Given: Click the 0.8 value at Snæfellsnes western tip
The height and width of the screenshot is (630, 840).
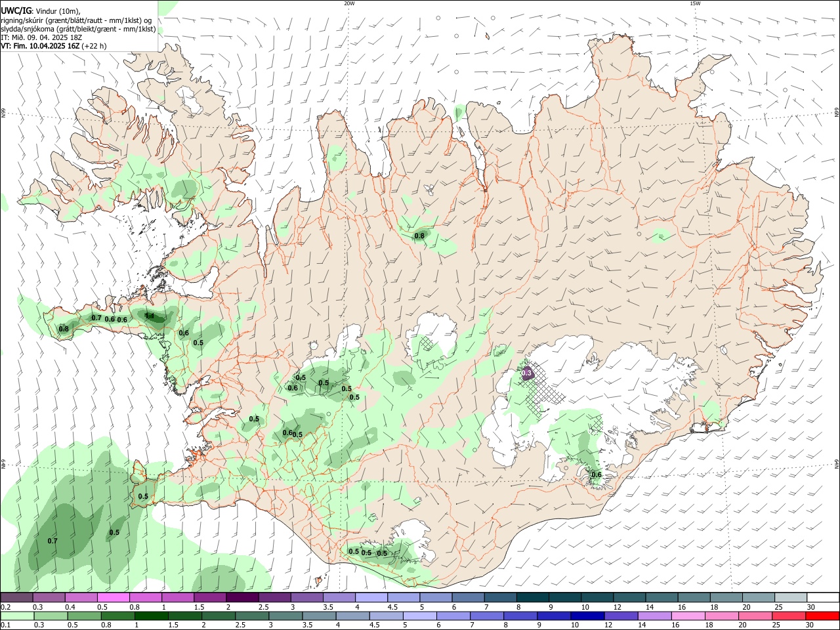Looking at the screenshot, I should click(64, 329).
